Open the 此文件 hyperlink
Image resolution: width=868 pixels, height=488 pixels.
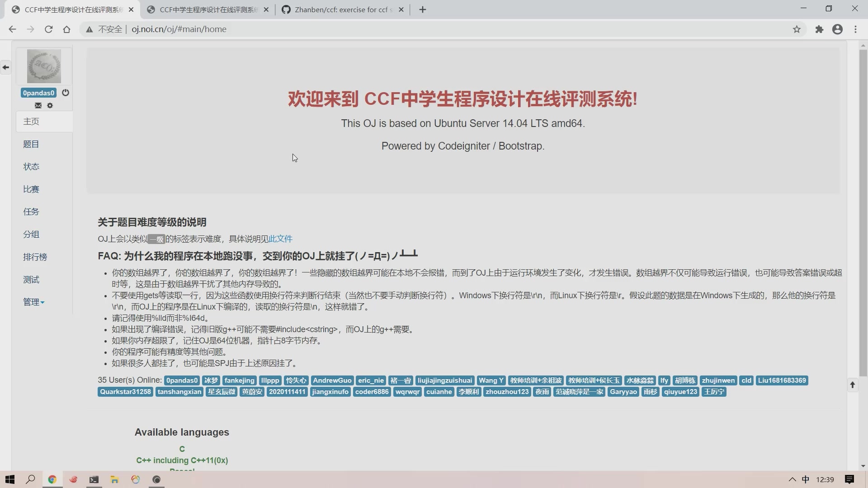pos(280,239)
